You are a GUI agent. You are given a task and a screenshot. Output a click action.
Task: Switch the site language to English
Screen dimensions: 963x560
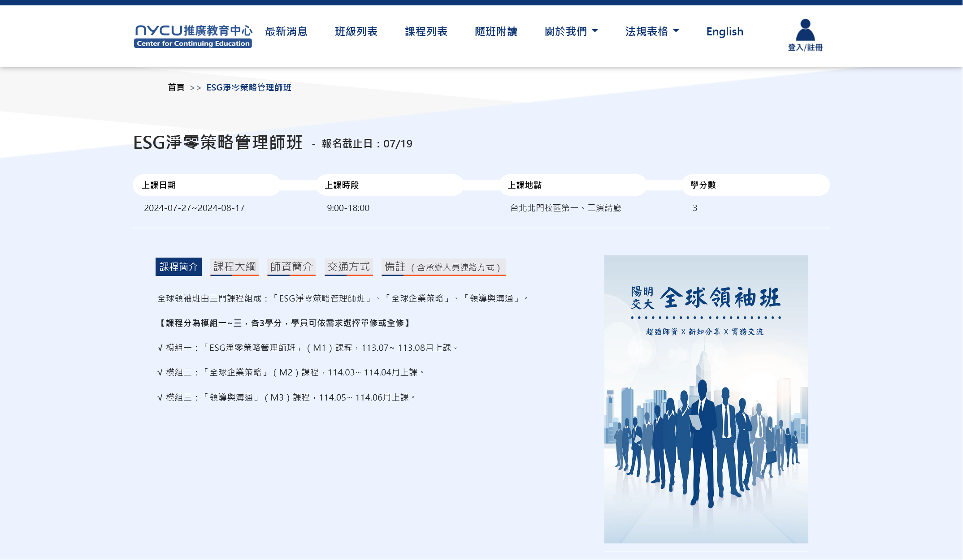point(724,31)
